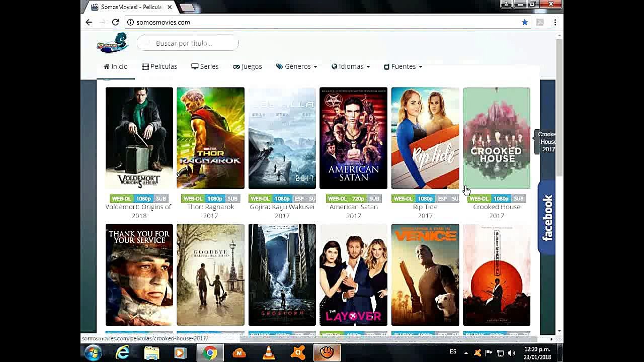Open Windows Media Player from the taskbar

(x=180, y=353)
